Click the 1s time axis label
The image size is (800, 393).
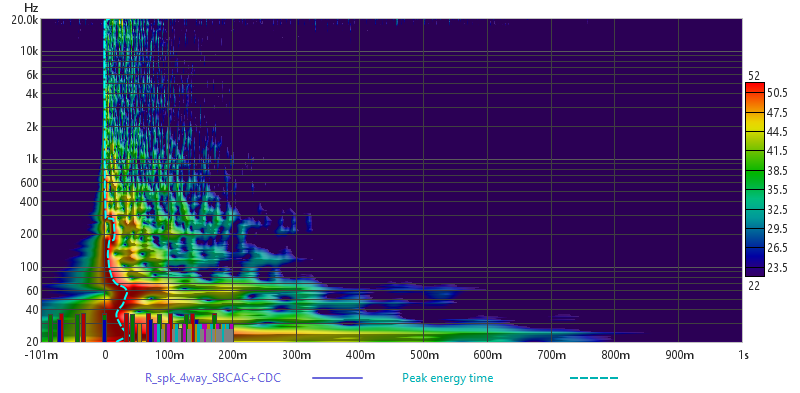[743, 354]
